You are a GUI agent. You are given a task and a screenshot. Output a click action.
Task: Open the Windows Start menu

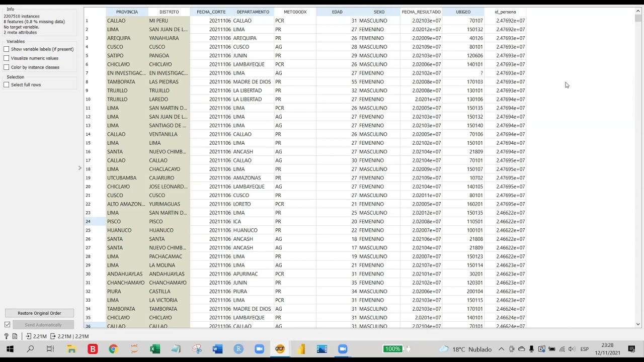pos(10,349)
